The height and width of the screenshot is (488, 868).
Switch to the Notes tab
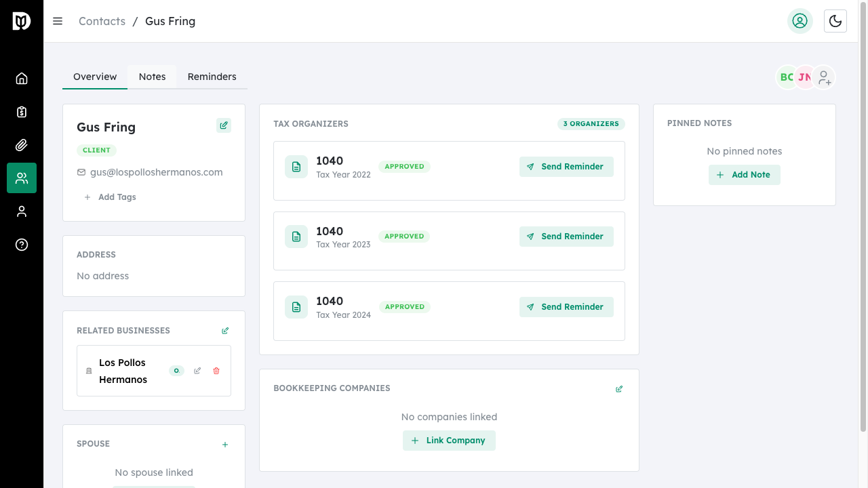152,77
